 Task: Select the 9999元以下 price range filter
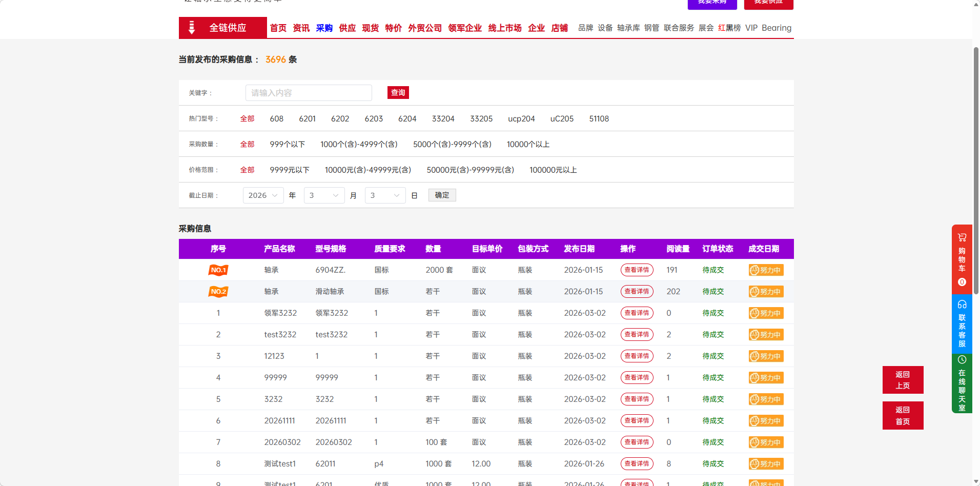(290, 170)
